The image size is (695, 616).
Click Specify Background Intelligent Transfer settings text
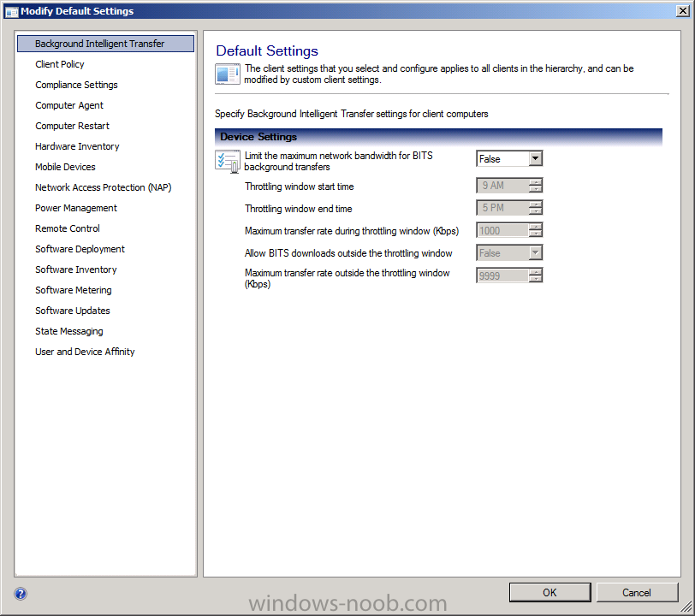352,114
